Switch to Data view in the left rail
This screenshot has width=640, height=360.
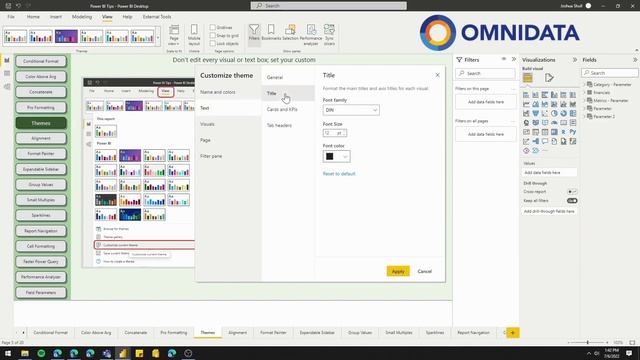(x=7, y=73)
